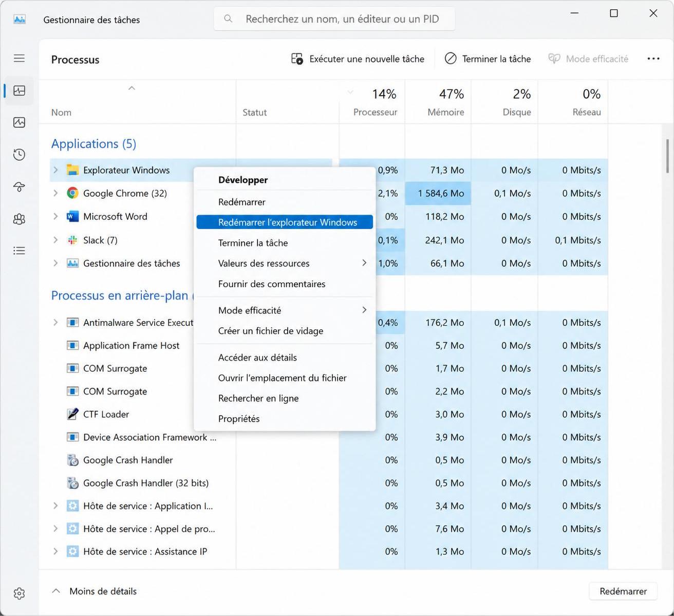674x616 pixels.
Task: Click Terminer la tâche in toolbar
Action: coord(488,59)
